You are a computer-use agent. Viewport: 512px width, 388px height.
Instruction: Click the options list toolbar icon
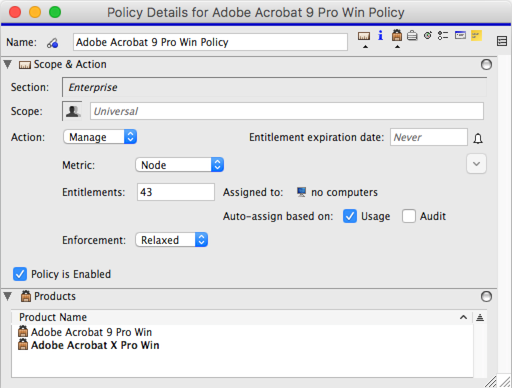(443, 35)
